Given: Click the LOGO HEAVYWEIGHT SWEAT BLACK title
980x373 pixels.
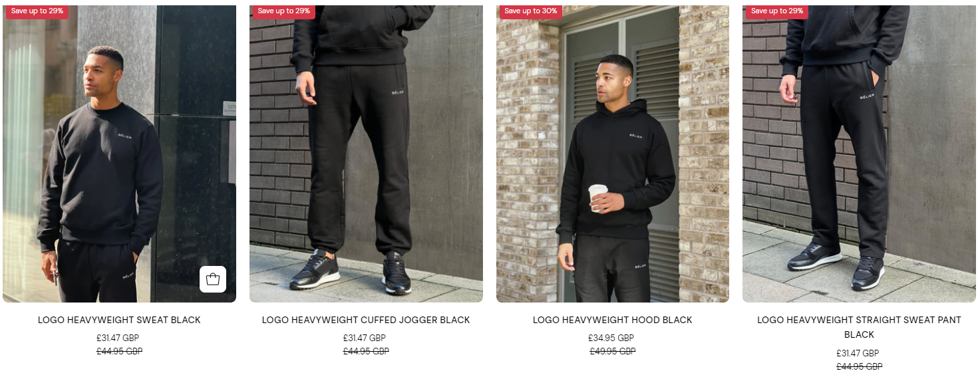Looking at the screenshot, I should pos(119,320).
